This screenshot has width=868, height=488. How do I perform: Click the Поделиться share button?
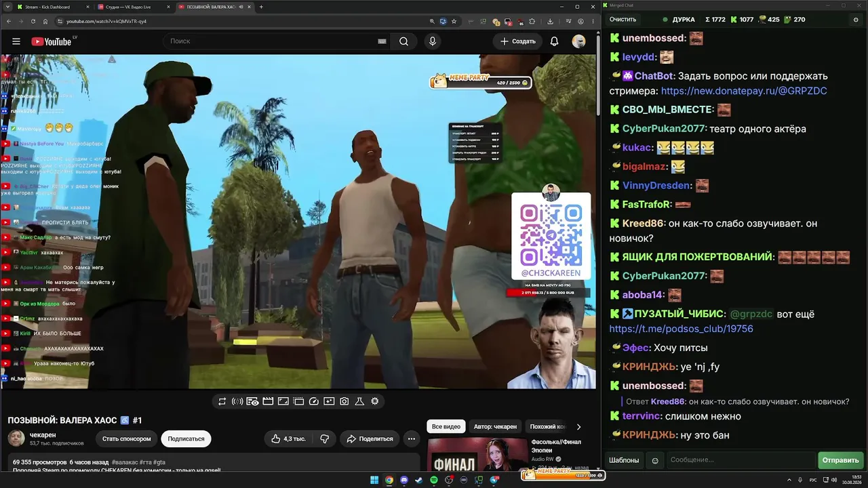pos(370,439)
